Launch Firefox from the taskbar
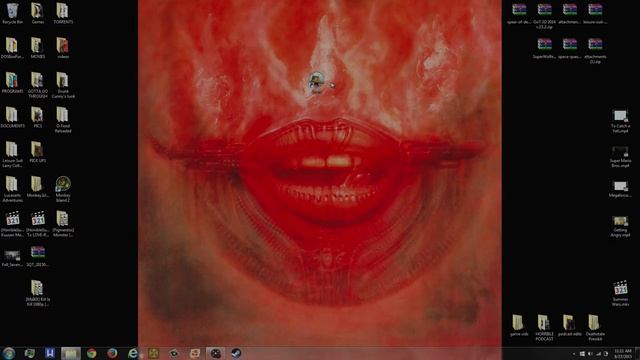This screenshot has width=640, height=360. [112, 353]
